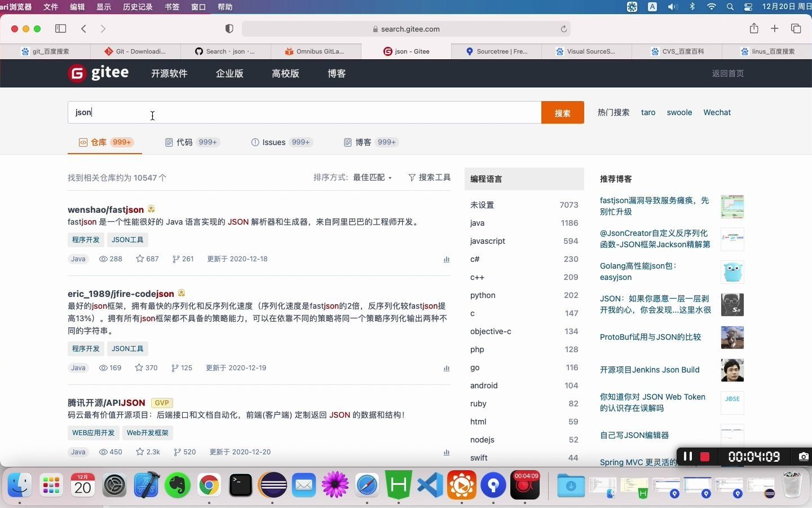Switch to the 代码 results tab

(192, 142)
